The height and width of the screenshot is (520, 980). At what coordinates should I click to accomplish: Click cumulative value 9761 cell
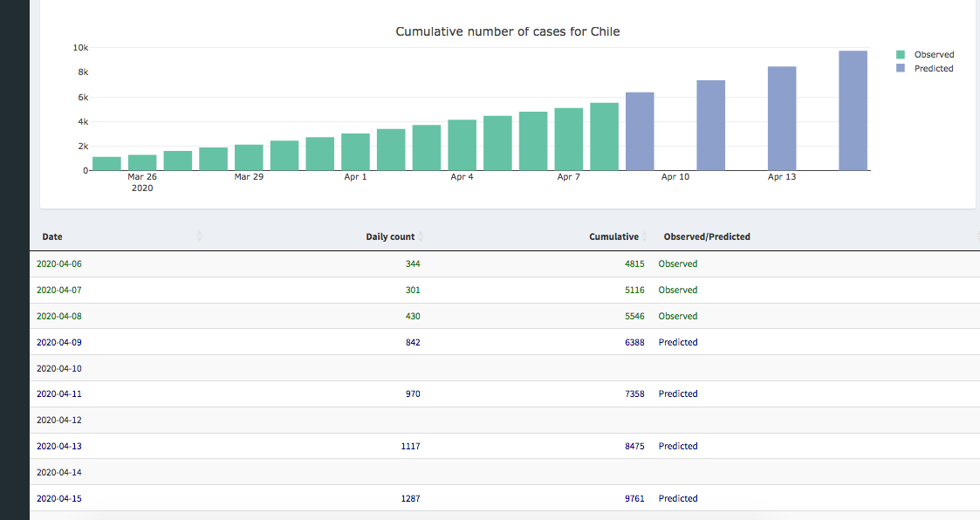tap(634, 499)
